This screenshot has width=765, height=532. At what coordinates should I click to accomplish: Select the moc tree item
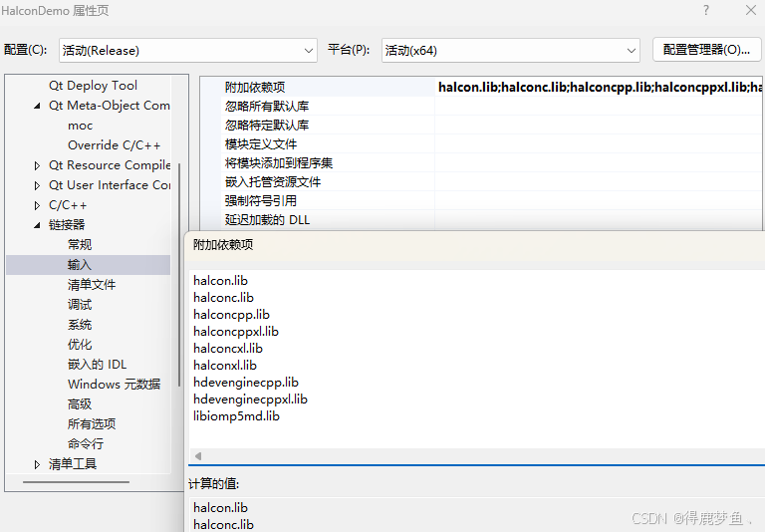[x=80, y=126]
